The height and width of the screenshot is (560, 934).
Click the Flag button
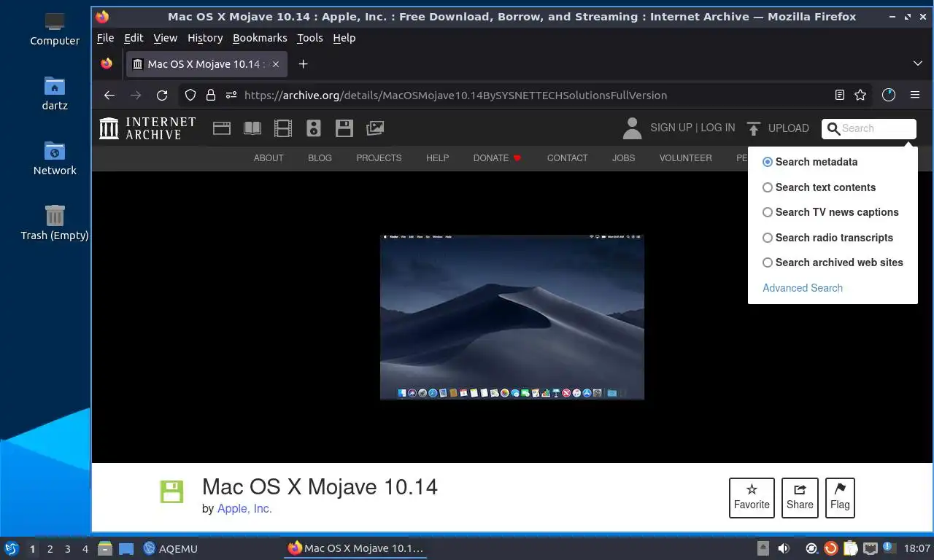coord(840,498)
